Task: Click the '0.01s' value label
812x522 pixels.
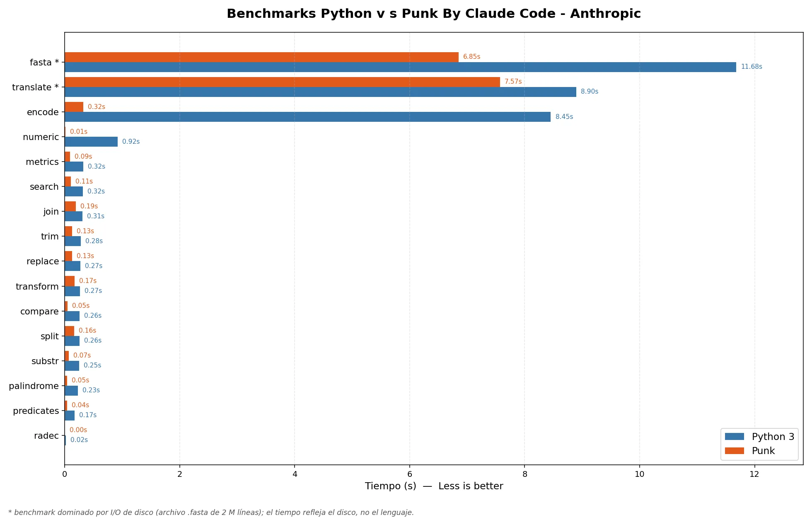Action: (79, 132)
